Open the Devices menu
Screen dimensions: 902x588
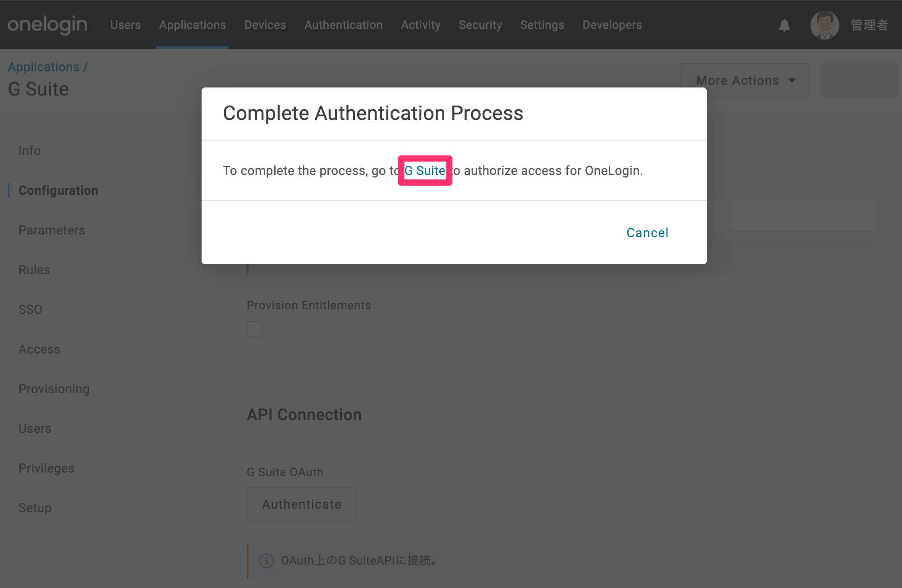click(265, 25)
